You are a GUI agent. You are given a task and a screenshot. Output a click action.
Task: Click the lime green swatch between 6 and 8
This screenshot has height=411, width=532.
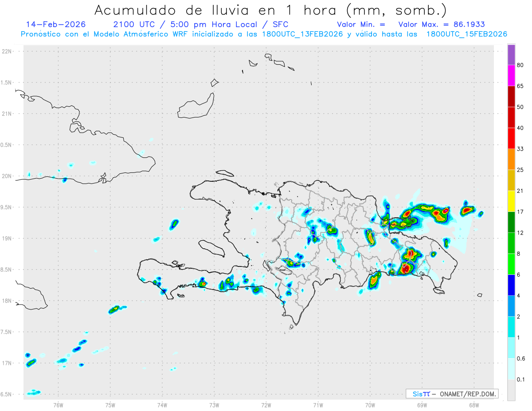(x=511, y=264)
